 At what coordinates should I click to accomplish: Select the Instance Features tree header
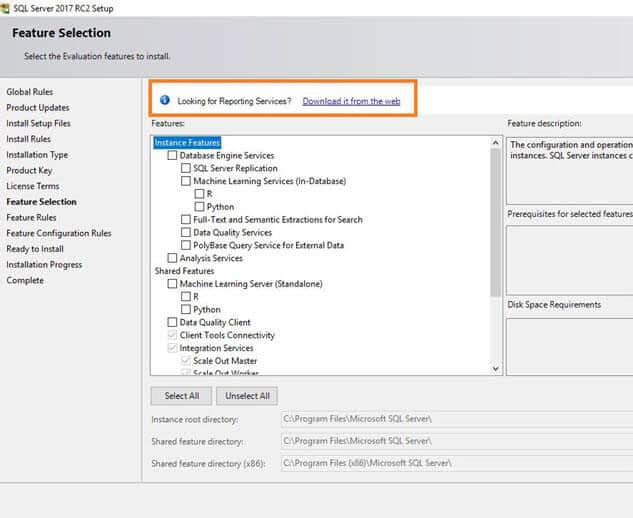[x=187, y=143]
